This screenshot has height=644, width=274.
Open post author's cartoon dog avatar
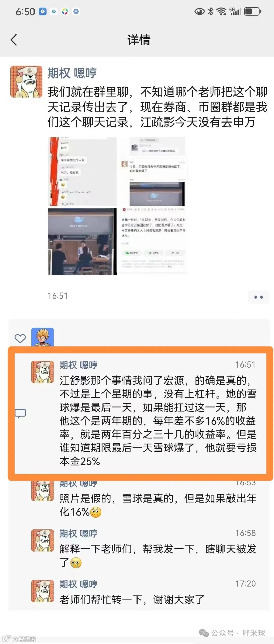(26, 82)
